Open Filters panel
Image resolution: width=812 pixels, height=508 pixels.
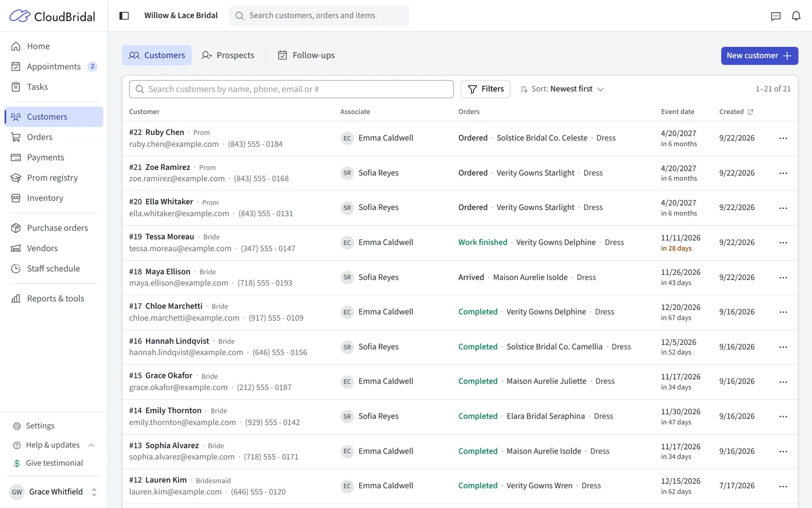tap(486, 89)
